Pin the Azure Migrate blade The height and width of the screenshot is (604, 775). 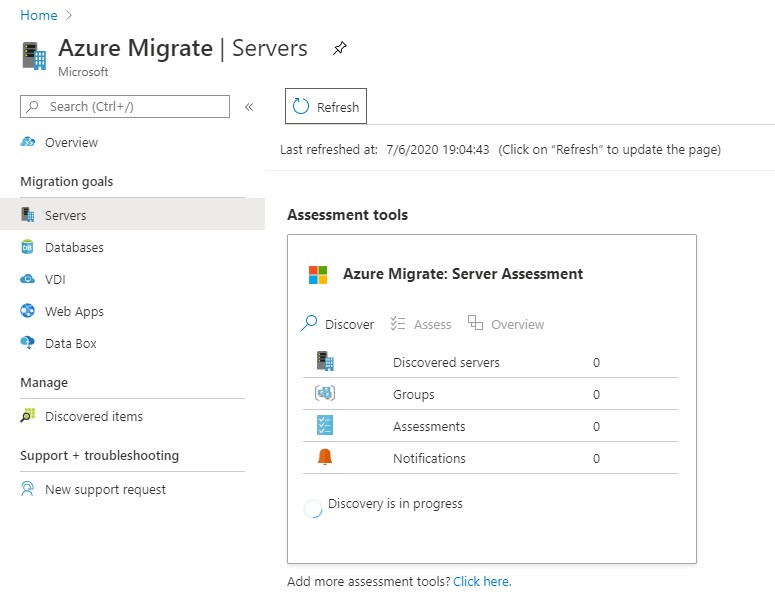(340, 48)
